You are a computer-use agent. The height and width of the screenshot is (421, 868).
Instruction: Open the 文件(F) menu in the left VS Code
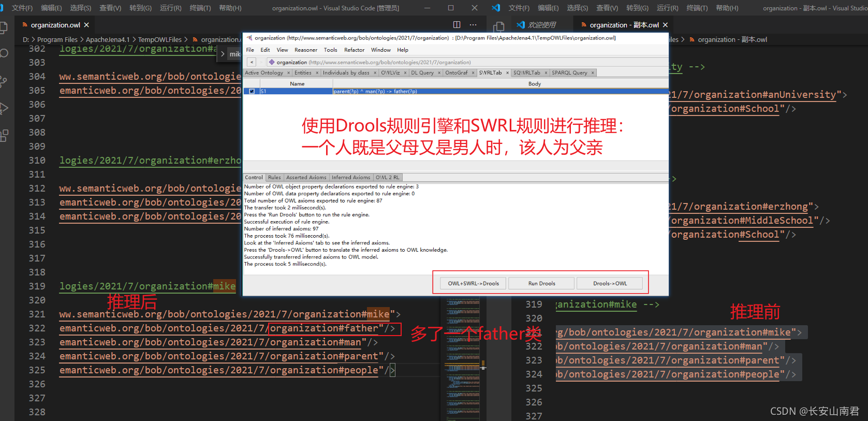[22, 8]
